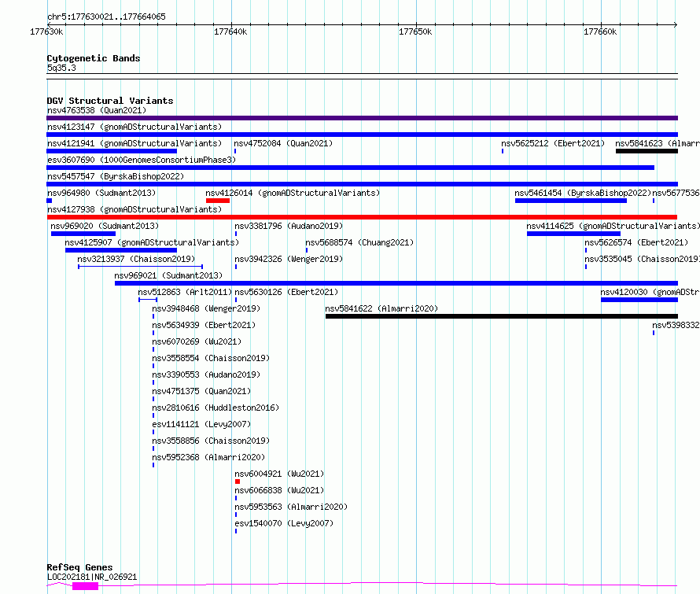Click nsv969021 (Sudmant2013) label
Viewport: 700px width, 594px height.
168,275
